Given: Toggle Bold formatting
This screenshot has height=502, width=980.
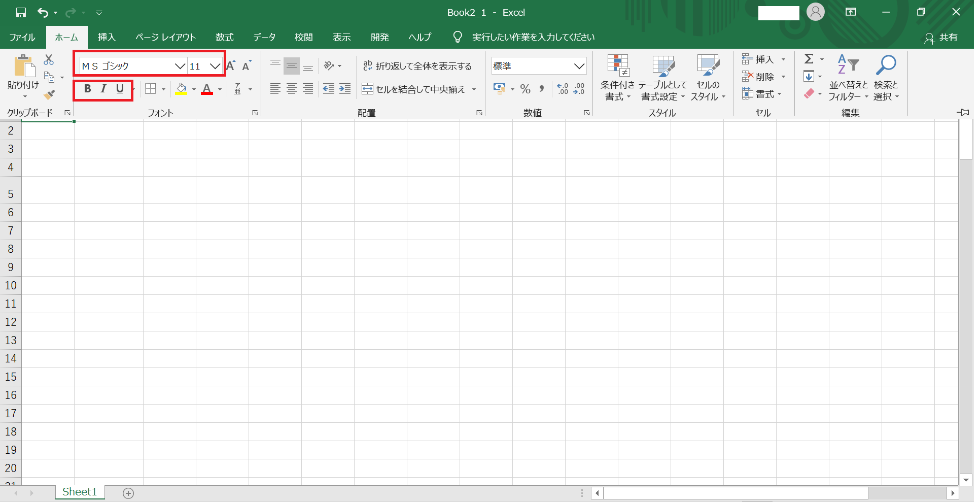Looking at the screenshot, I should 88,89.
